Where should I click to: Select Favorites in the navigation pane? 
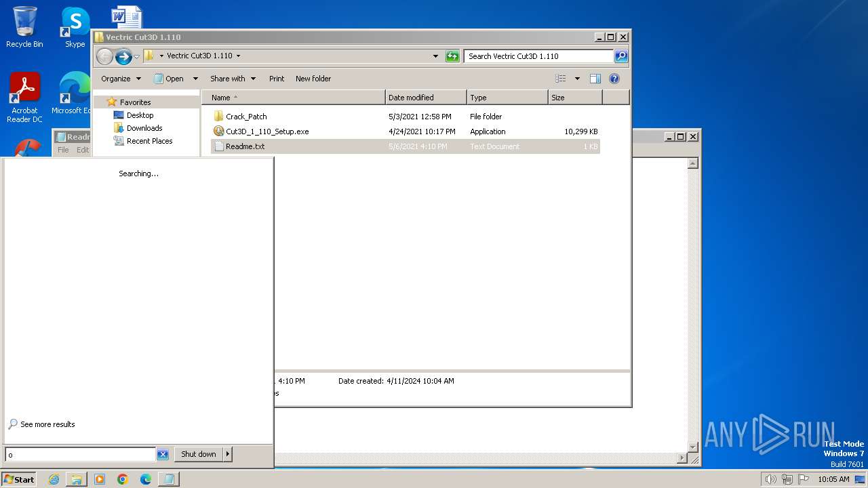[x=135, y=102]
